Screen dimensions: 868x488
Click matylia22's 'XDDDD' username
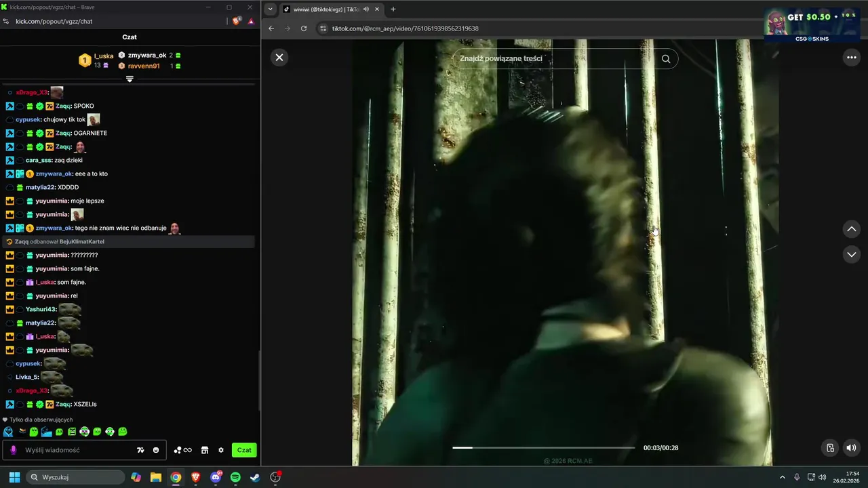point(41,187)
